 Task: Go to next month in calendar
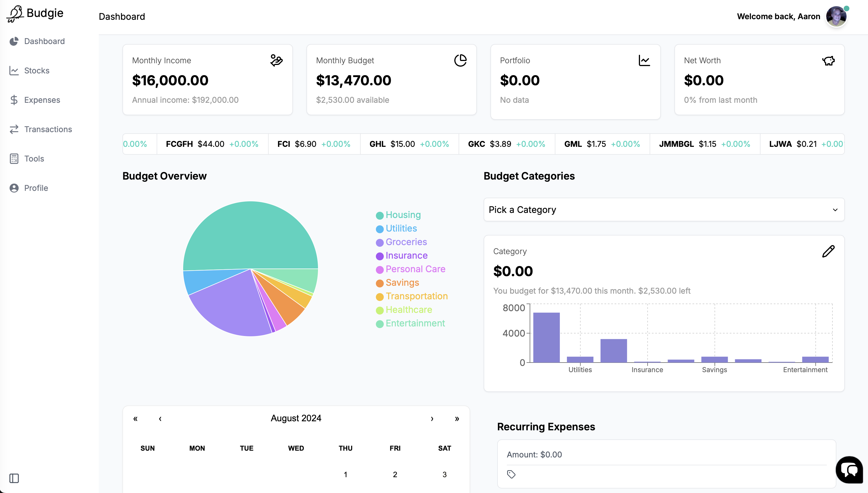[432, 418]
